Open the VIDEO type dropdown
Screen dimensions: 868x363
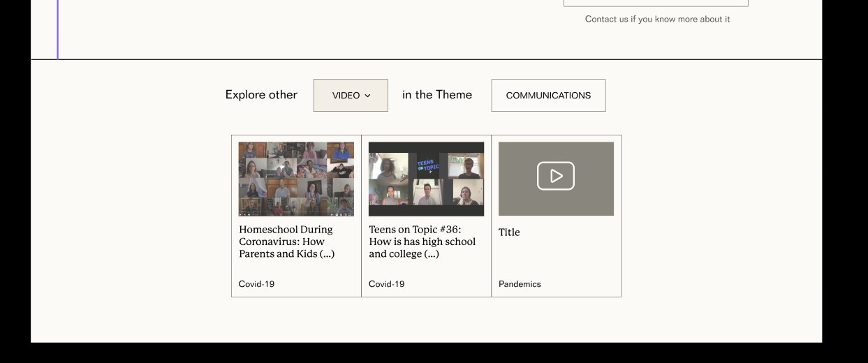(351, 95)
